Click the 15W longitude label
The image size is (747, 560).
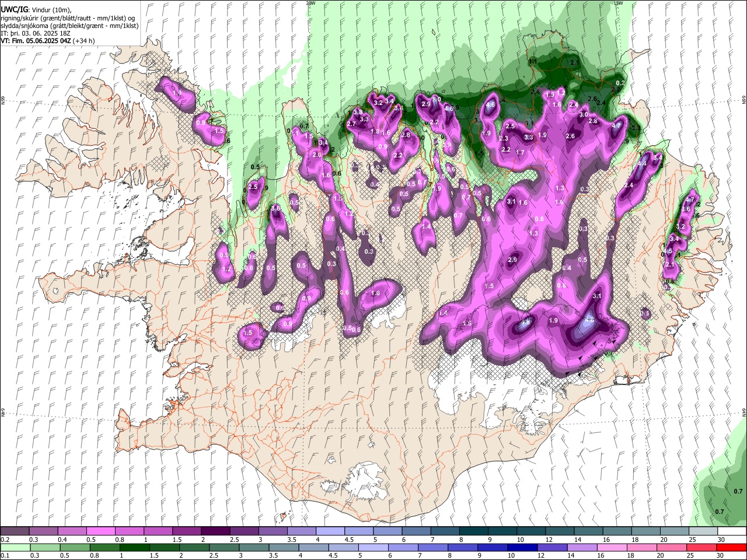point(618,3)
